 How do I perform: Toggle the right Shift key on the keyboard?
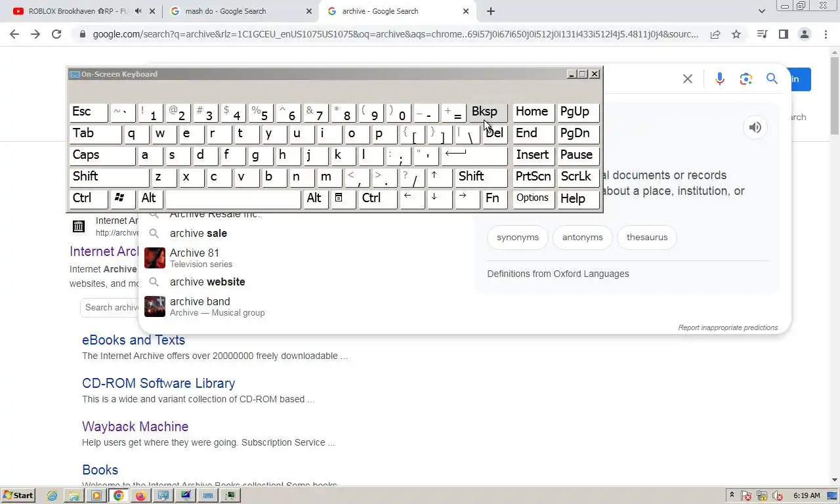pyautogui.click(x=481, y=177)
